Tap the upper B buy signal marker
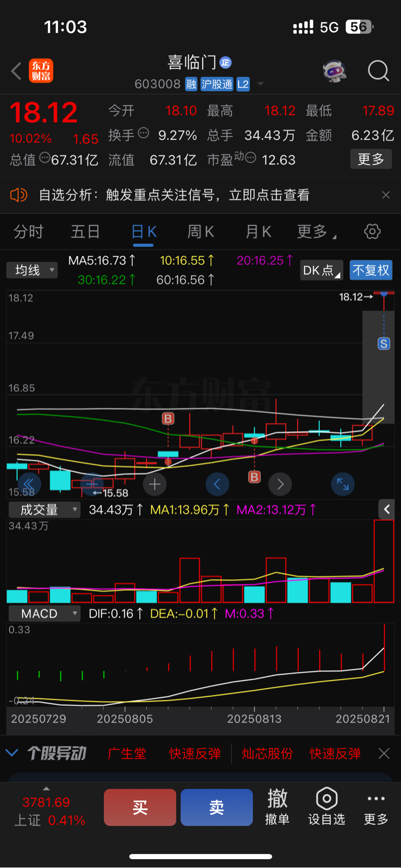This screenshot has height=868, width=401. (x=168, y=419)
